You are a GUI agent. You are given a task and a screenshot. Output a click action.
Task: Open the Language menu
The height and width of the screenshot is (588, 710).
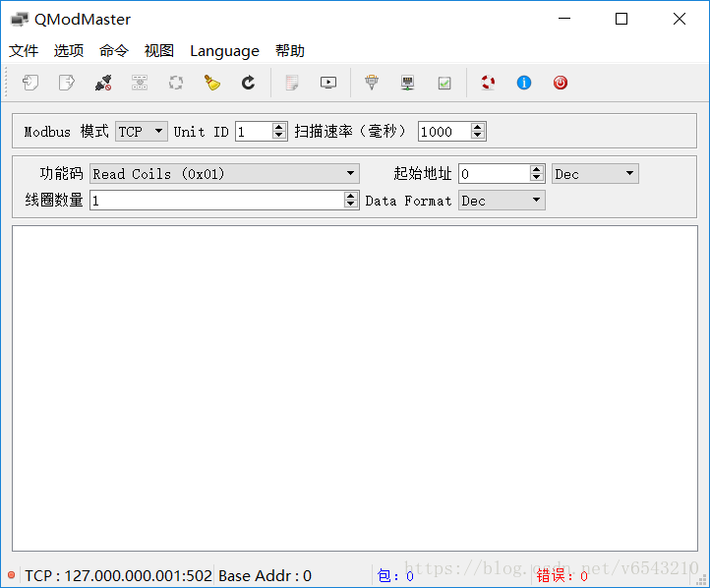tap(224, 51)
